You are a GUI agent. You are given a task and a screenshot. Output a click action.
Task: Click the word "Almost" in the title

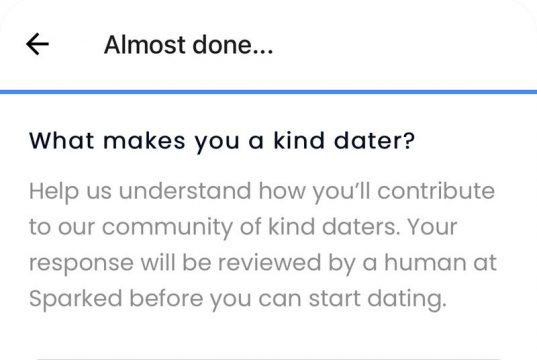(145, 45)
